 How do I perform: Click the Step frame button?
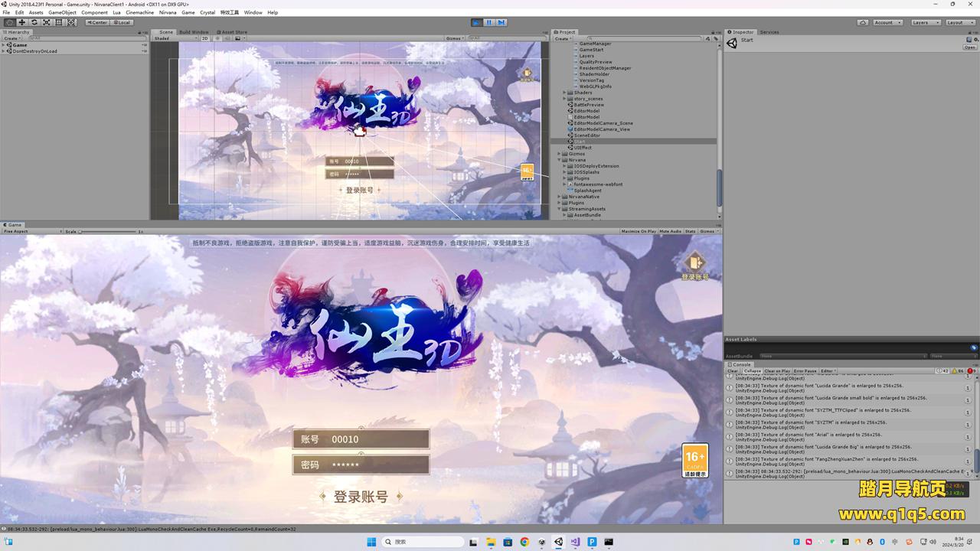pyautogui.click(x=501, y=22)
